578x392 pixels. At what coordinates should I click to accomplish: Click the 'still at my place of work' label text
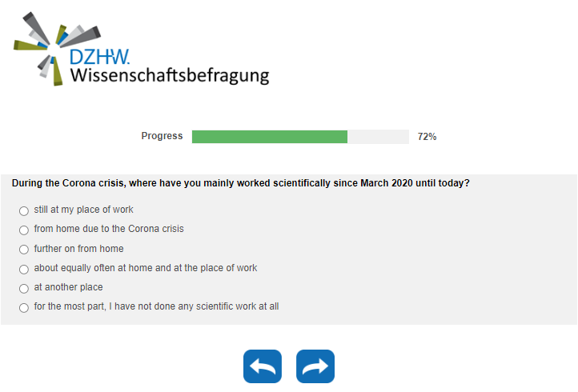pyautogui.click(x=83, y=210)
